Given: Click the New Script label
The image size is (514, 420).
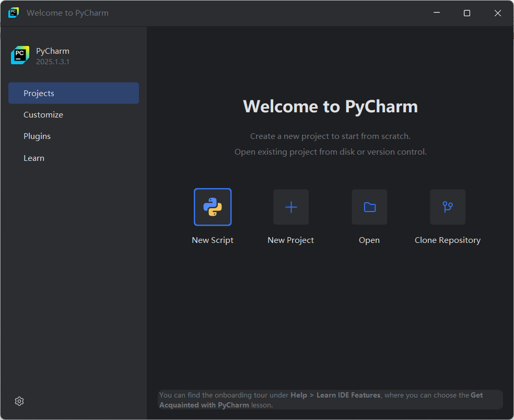Looking at the screenshot, I should click(x=213, y=240).
